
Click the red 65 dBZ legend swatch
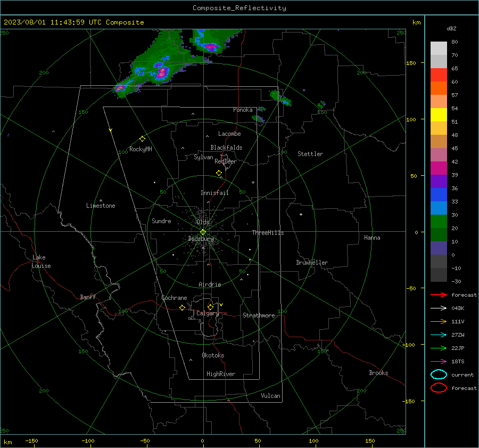pyautogui.click(x=439, y=75)
